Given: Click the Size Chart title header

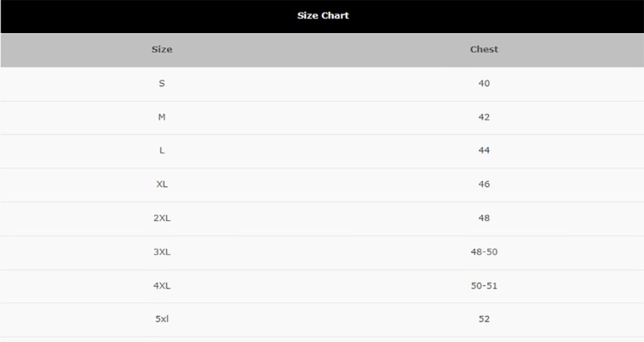Looking at the screenshot, I should click(323, 15).
